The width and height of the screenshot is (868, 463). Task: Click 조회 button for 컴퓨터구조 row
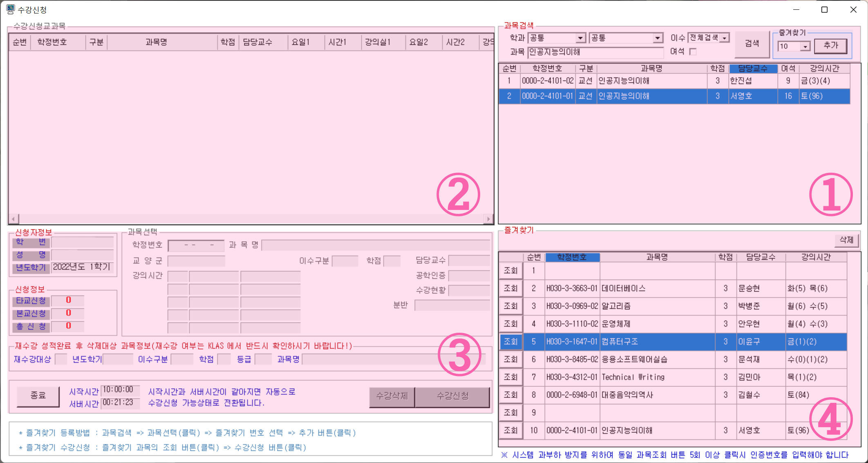pyautogui.click(x=511, y=342)
